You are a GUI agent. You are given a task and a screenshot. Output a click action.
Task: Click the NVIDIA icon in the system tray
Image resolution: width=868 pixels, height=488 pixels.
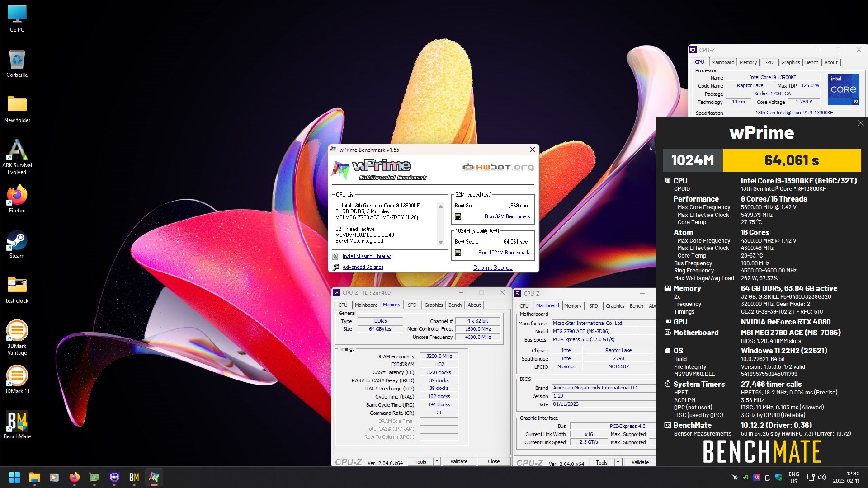point(745,477)
